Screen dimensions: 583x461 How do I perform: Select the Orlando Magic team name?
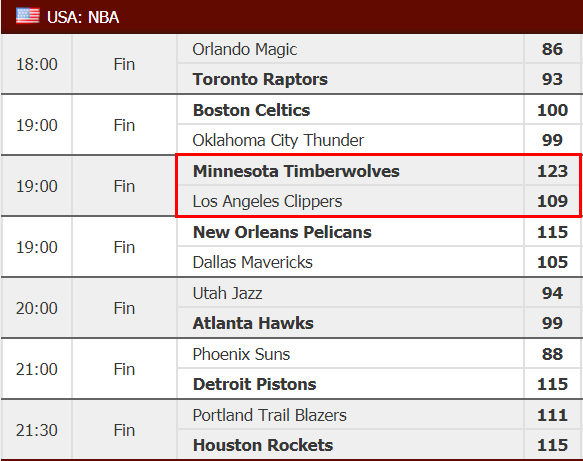click(245, 49)
